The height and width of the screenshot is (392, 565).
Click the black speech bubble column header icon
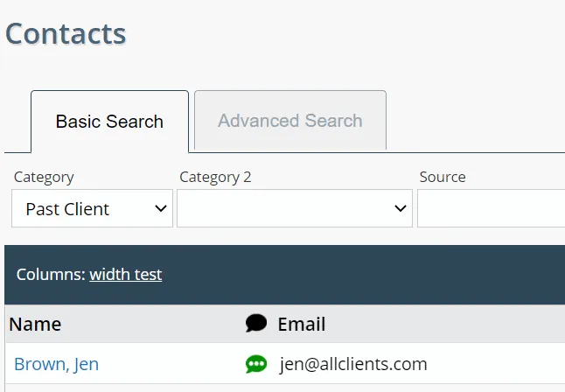[256, 323]
